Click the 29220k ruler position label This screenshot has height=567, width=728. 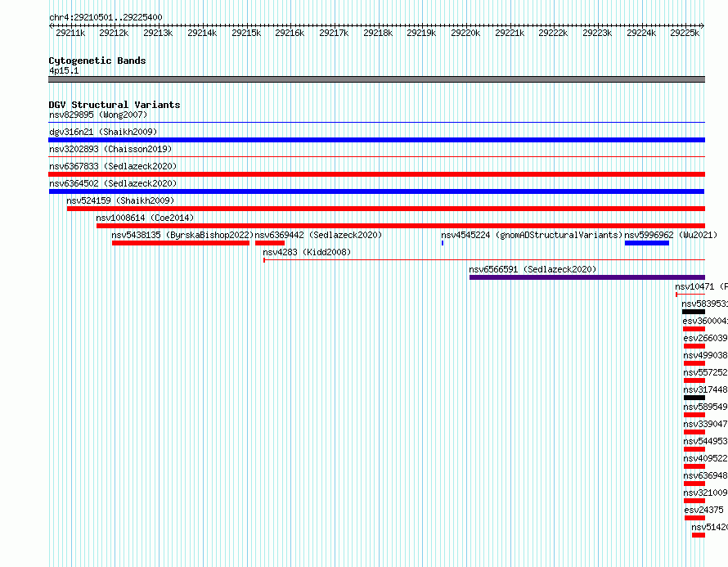pyautogui.click(x=465, y=33)
